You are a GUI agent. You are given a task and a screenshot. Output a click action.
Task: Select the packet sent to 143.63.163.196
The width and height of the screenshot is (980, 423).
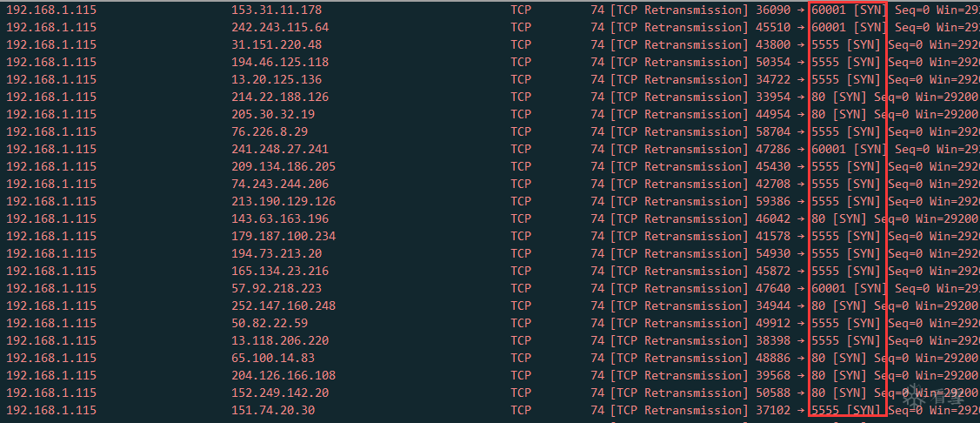pos(280,218)
